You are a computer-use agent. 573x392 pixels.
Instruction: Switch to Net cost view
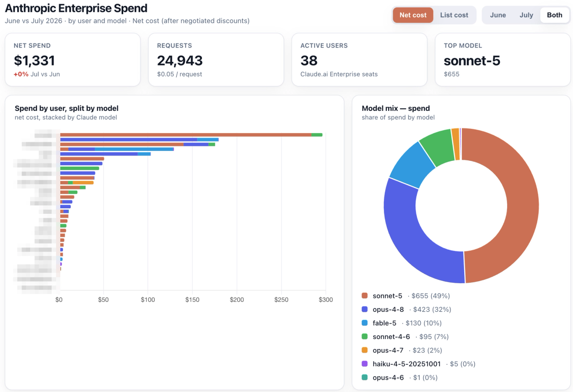point(413,15)
